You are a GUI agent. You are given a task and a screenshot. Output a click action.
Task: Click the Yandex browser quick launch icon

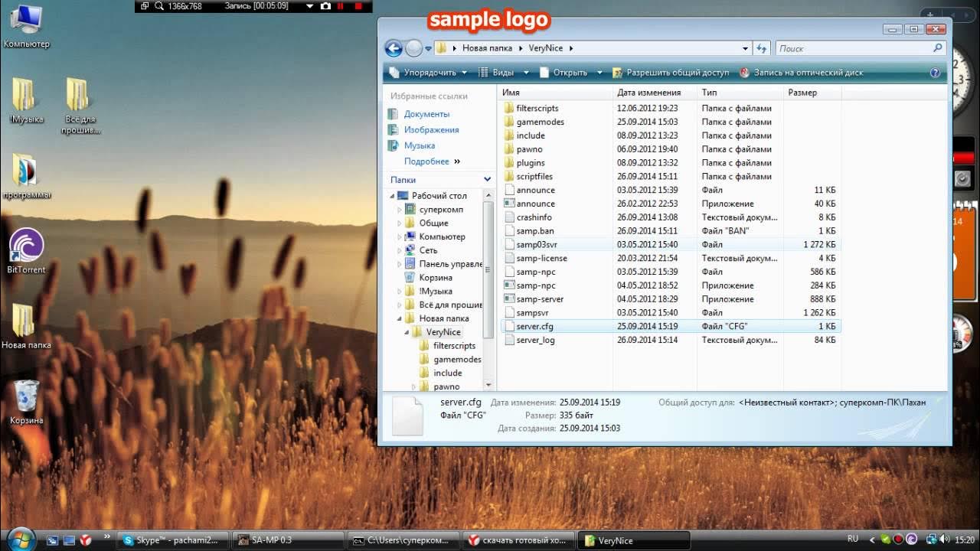(86, 540)
